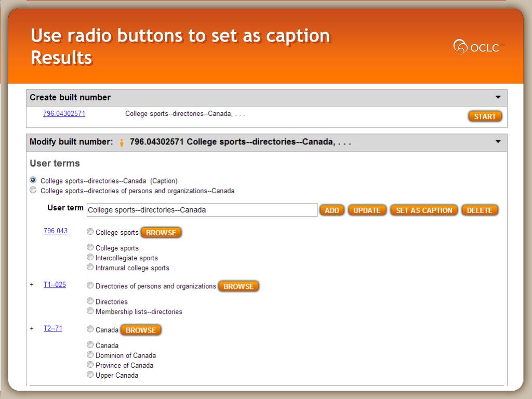The height and width of the screenshot is (399, 532).
Task: Choose the Directories radio button
Action: [90, 301]
